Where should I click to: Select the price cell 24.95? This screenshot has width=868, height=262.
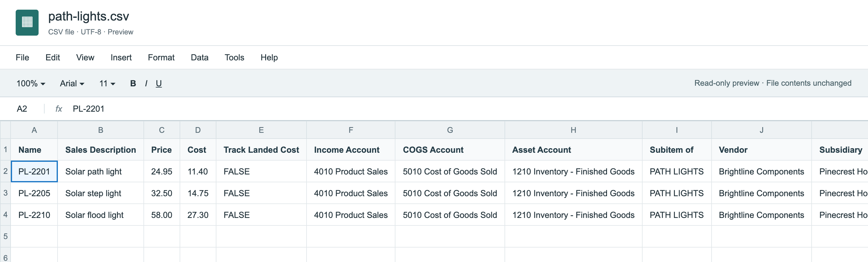(x=162, y=171)
